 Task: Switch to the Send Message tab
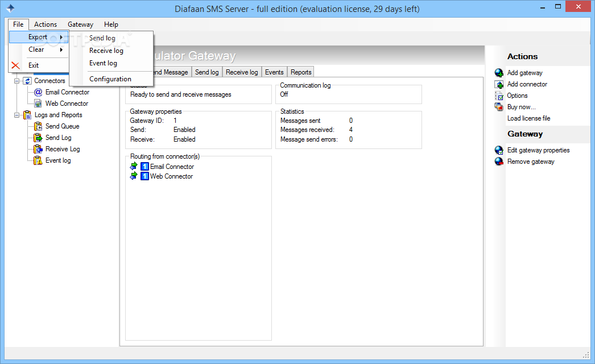171,72
